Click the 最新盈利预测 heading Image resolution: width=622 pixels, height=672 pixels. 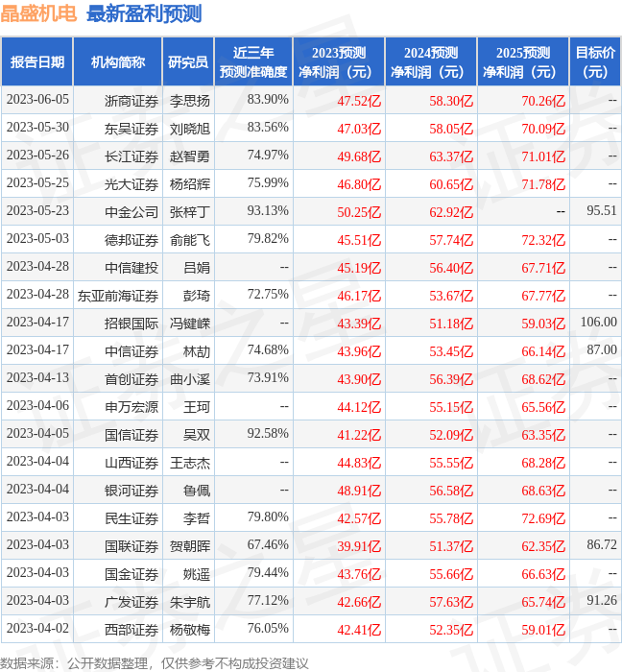coord(144,13)
